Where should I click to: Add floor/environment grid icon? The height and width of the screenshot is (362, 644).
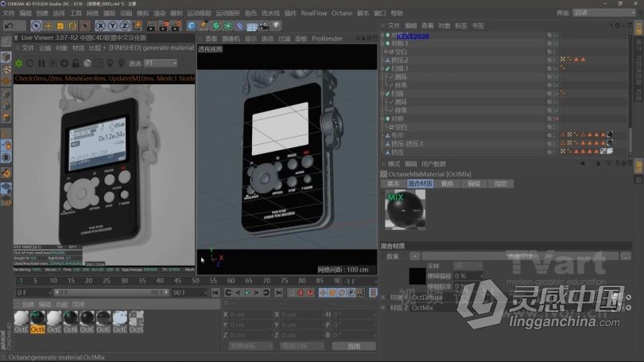(252, 26)
